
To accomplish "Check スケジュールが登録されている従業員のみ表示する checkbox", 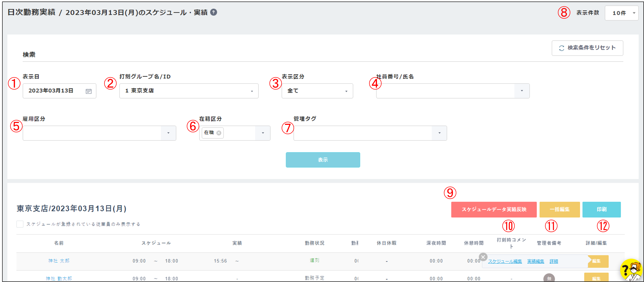I will coord(20,224).
